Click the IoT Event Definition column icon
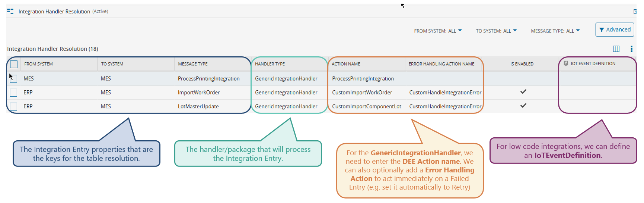Screen dimensions: 644x203 click(x=566, y=63)
